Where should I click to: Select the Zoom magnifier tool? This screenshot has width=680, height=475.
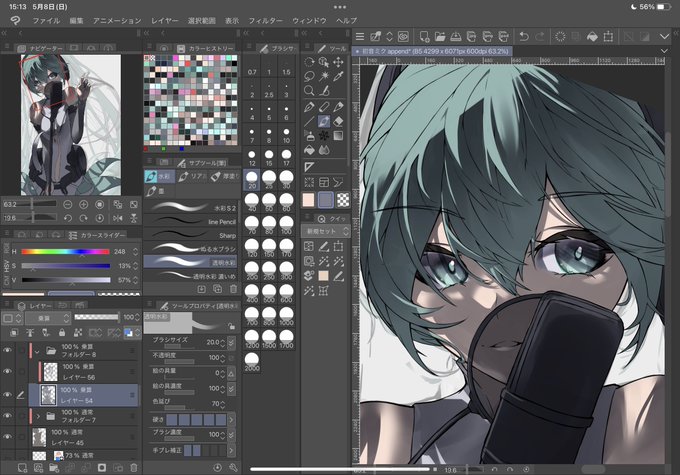coord(309,91)
